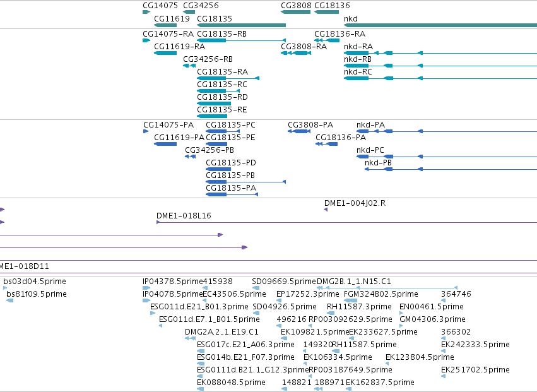537x392 pixels.
Task: Select the CG18136-RA transcript label
Action: click(339, 34)
